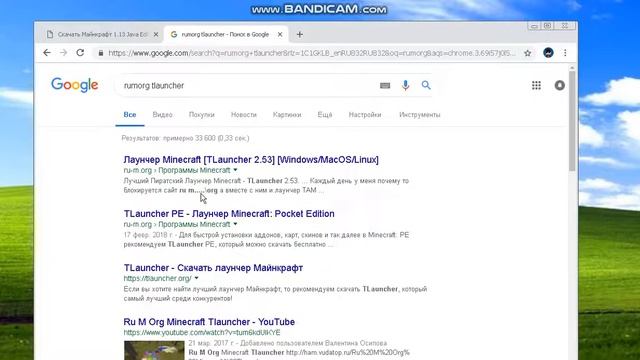
Task: Open the Ещё filter menu
Action: [325, 115]
